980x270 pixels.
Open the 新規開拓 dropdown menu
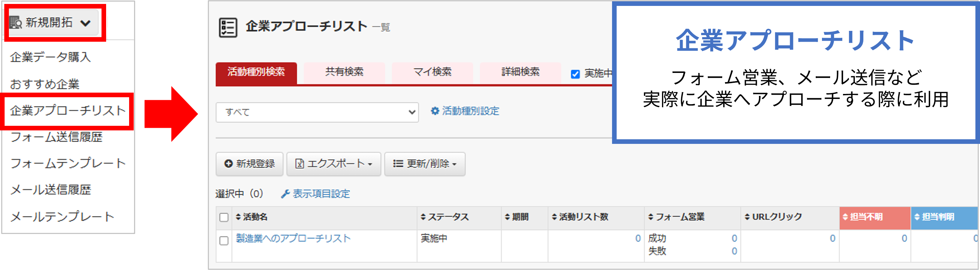(x=54, y=22)
